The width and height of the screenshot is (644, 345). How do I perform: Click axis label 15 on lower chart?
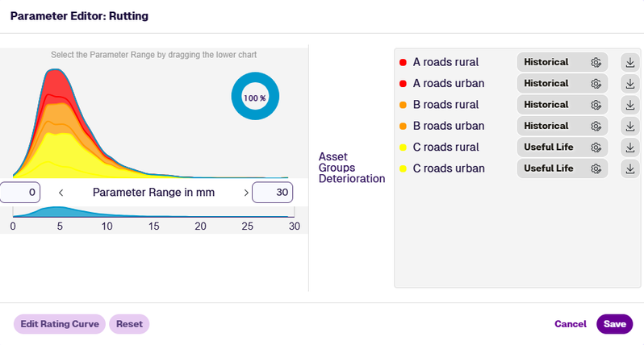click(x=153, y=227)
